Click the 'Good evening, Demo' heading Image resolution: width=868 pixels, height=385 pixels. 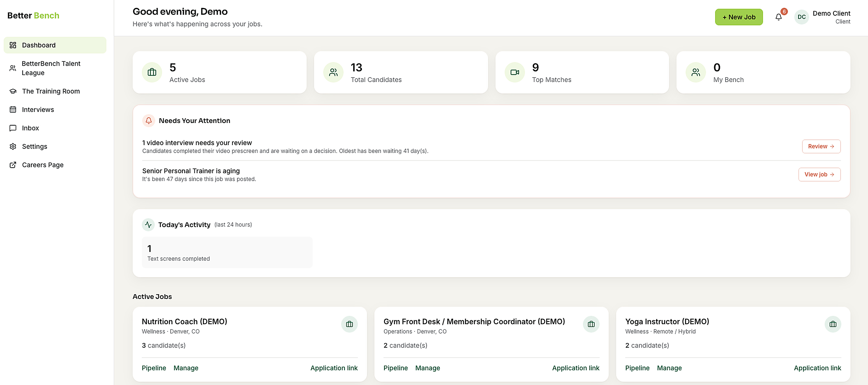(180, 12)
